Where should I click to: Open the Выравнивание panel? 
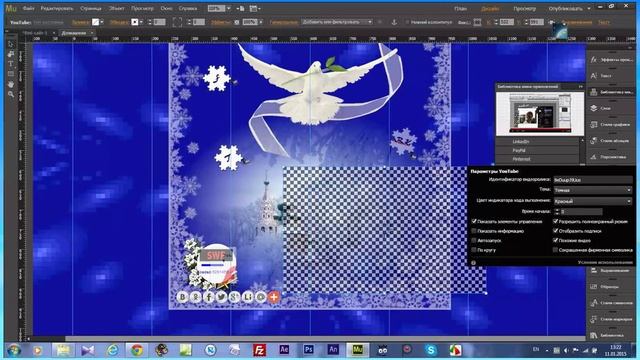pos(611,271)
